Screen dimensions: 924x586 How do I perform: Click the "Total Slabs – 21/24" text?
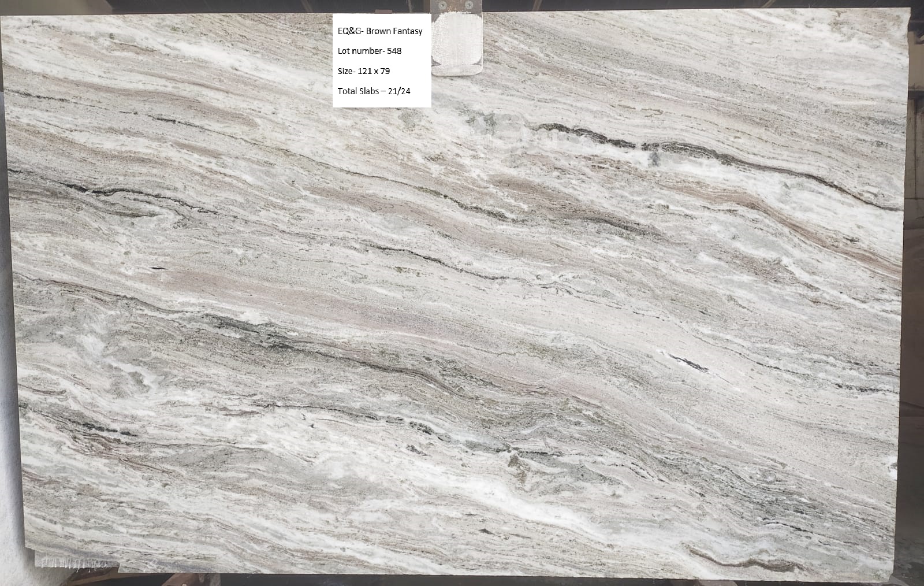(374, 91)
